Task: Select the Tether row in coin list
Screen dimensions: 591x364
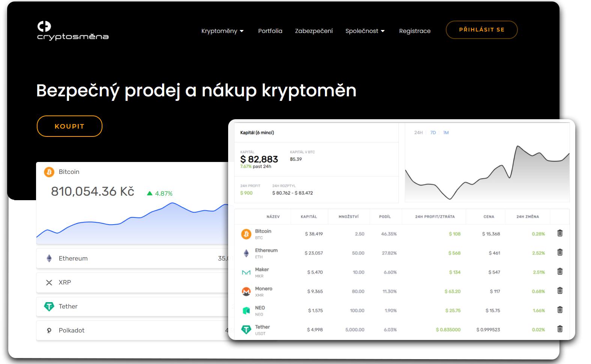Action: pos(132,306)
